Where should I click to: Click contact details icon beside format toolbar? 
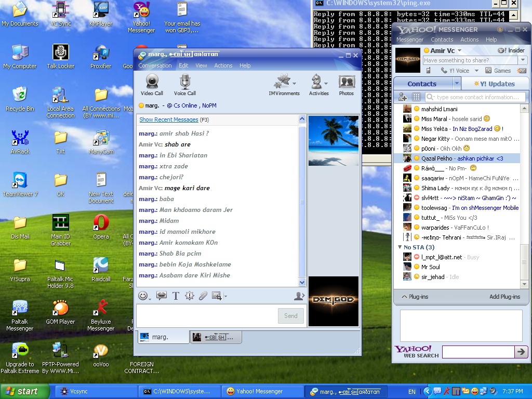pyautogui.click(x=299, y=296)
